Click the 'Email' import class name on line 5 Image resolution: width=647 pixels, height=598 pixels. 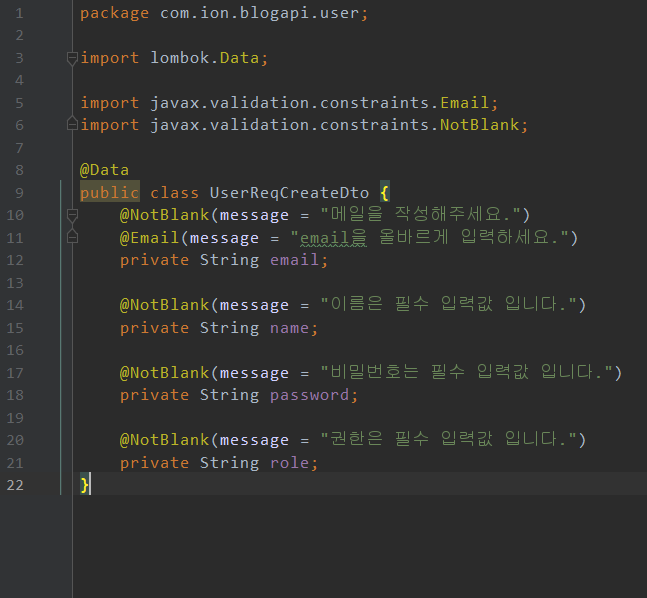point(464,103)
